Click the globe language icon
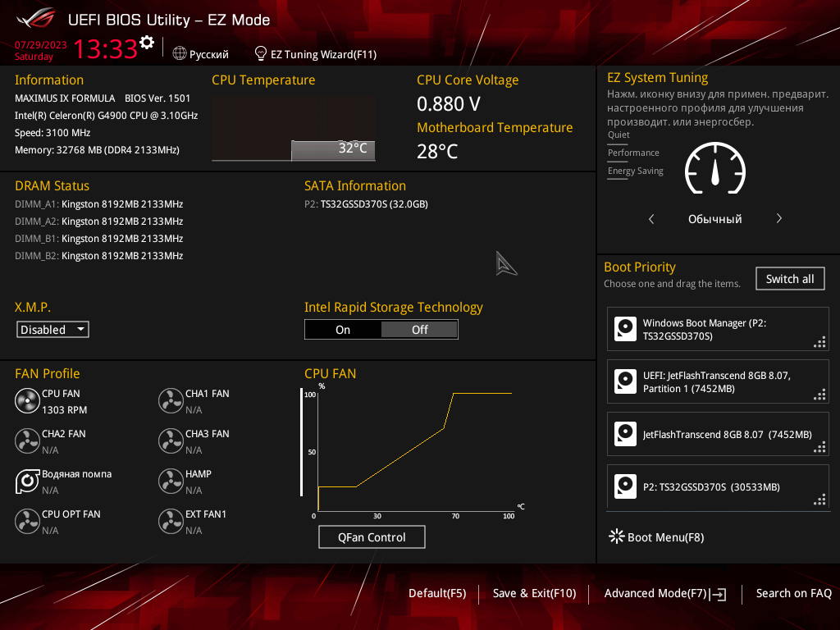 180,53
